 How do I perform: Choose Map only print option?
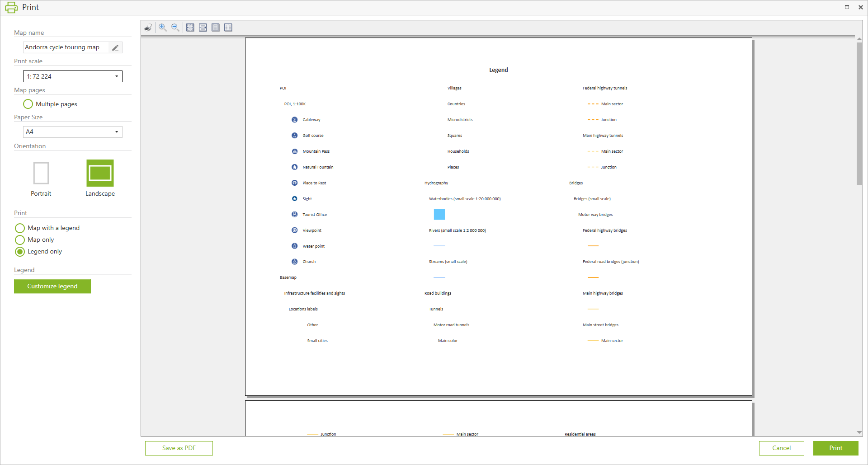[x=20, y=240]
